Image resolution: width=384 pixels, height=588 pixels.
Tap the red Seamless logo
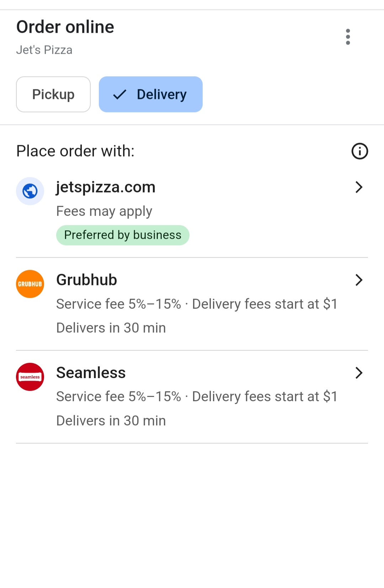(30, 377)
